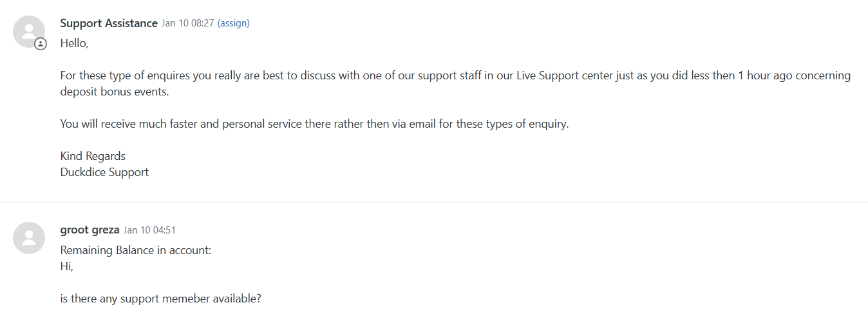Viewport: 868px width, 316px height.
Task: Select the Support Assistance author name
Action: pos(109,23)
